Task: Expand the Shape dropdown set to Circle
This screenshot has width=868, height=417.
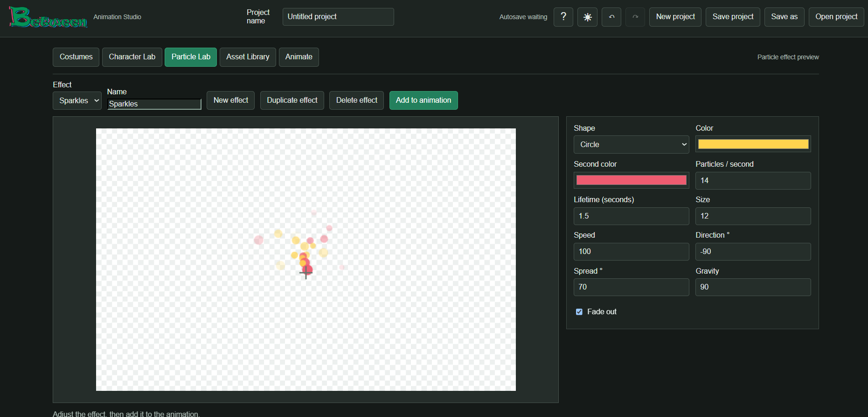Action: pyautogui.click(x=631, y=145)
